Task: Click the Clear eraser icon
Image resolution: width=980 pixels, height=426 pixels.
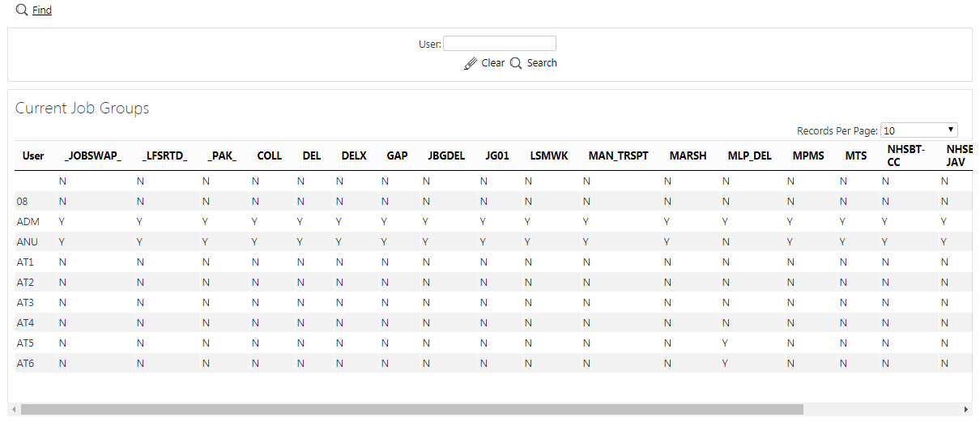Action: pos(471,63)
